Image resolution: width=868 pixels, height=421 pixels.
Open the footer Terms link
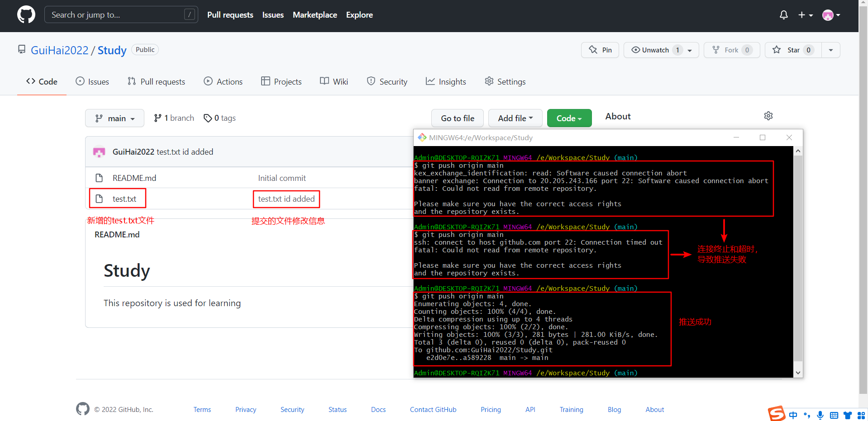(x=202, y=410)
